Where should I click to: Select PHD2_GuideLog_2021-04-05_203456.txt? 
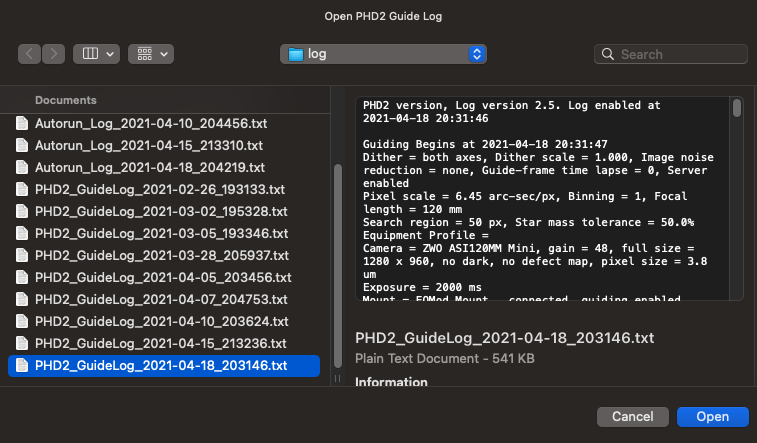(x=164, y=277)
